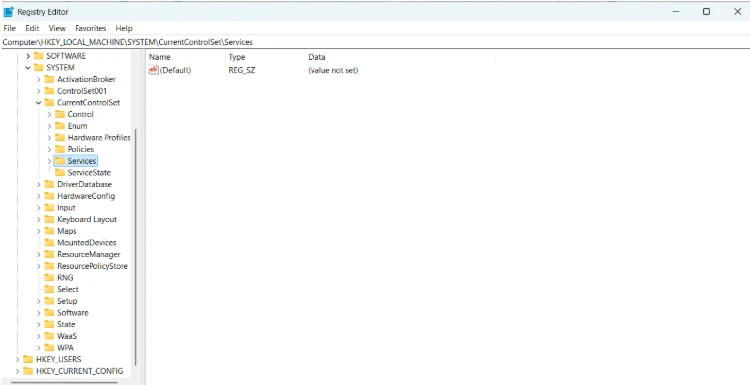
Task: Click the Keyboard Layout folder icon
Action: (x=49, y=219)
